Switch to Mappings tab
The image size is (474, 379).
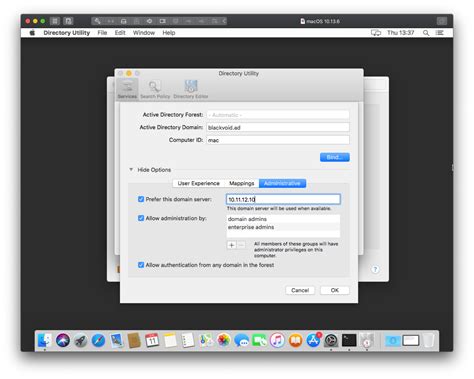(x=241, y=183)
